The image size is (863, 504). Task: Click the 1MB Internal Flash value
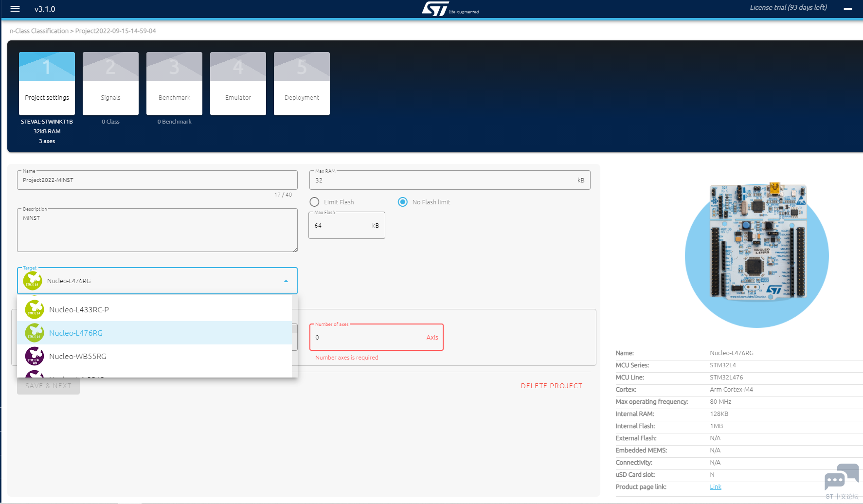point(716,426)
